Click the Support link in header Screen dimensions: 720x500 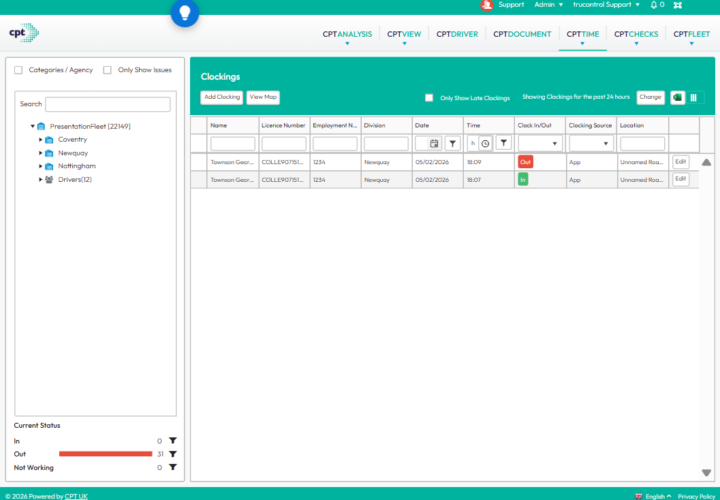[511, 5]
